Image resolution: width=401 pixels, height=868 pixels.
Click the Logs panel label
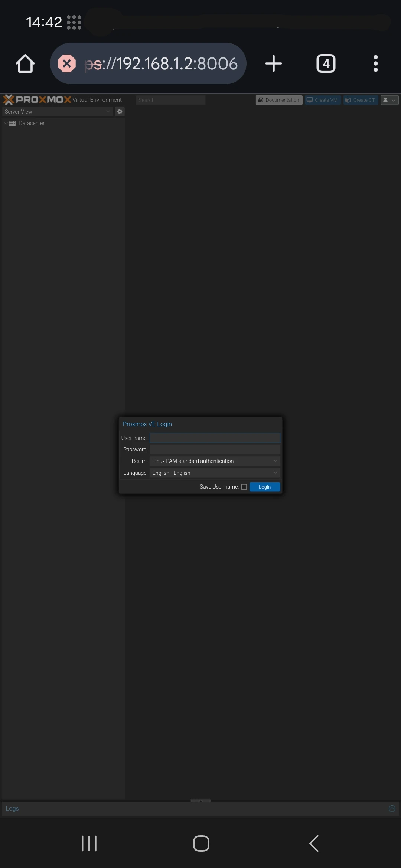[x=12, y=808]
